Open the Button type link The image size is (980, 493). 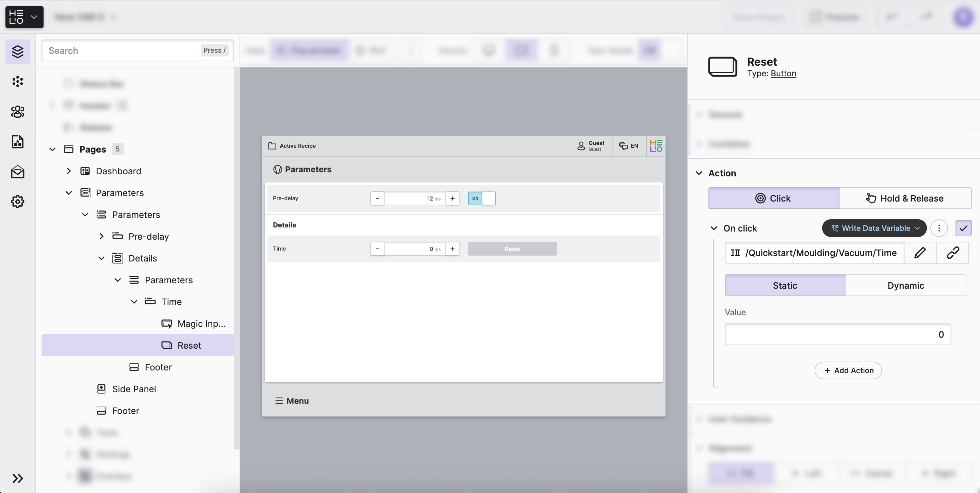click(783, 74)
